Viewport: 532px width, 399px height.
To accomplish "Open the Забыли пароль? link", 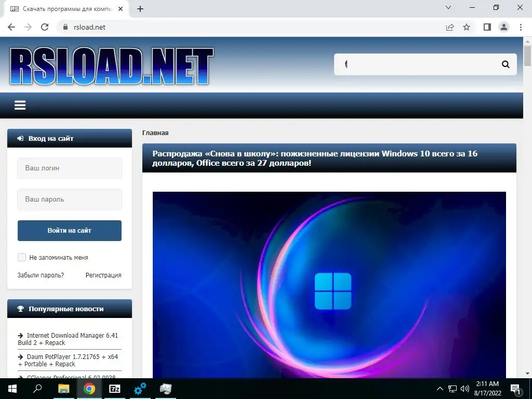I will pyautogui.click(x=41, y=275).
